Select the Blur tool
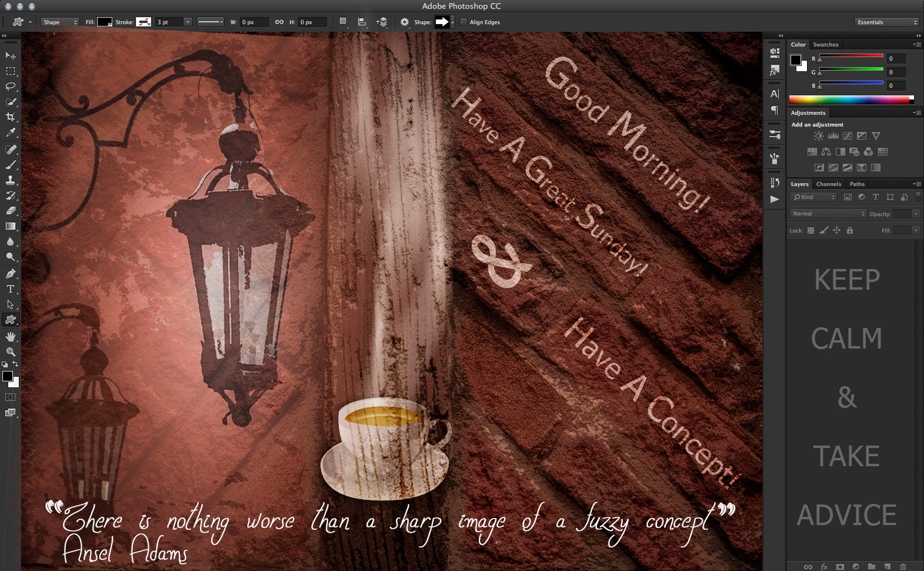The width and height of the screenshot is (924, 571). coord(10,241)
